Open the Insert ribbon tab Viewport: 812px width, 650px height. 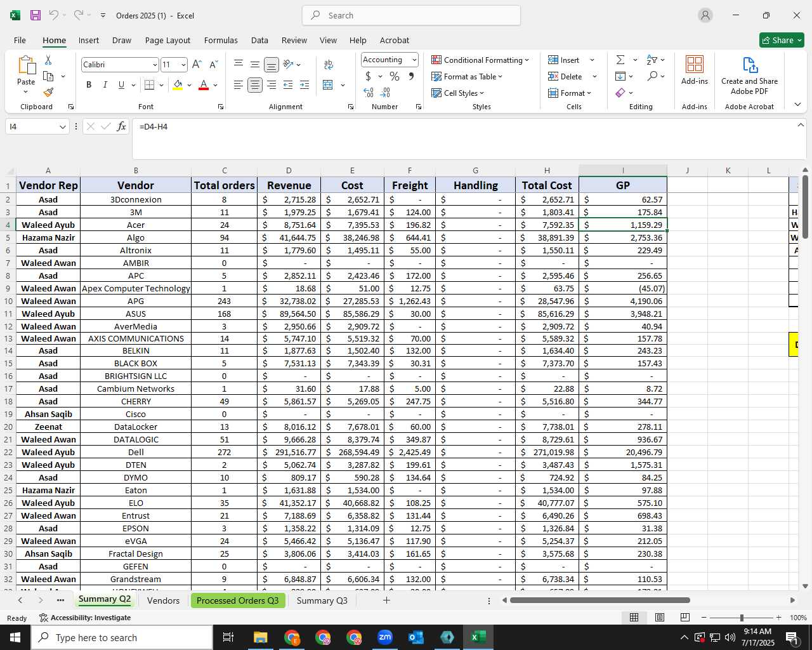(89, 40)
